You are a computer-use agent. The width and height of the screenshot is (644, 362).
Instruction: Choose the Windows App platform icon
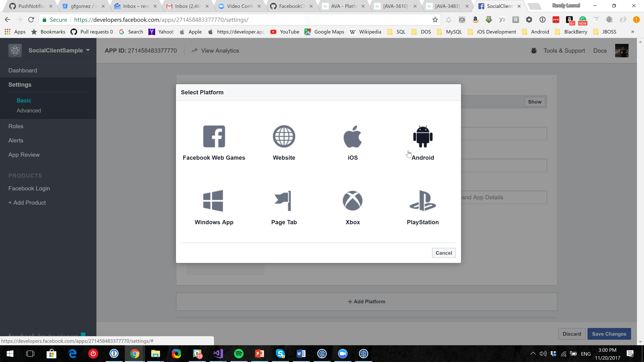pos(213,201)
